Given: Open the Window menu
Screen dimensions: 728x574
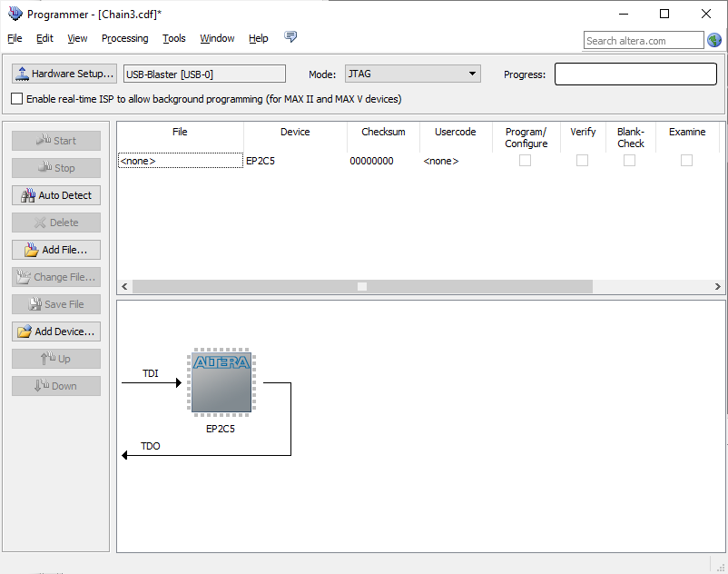Looking at the screenshot, I should (217, 38).
